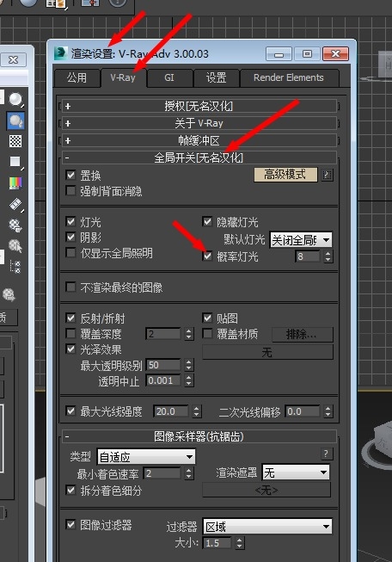
Task: Collapse the 图像采样器(抗锯齿) rollout
Action: 199,436
